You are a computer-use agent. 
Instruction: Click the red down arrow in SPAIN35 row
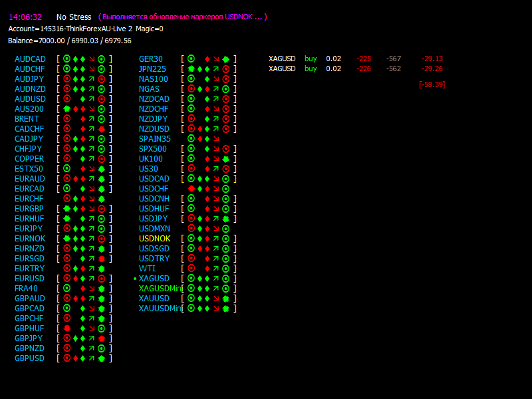(216, 139)
